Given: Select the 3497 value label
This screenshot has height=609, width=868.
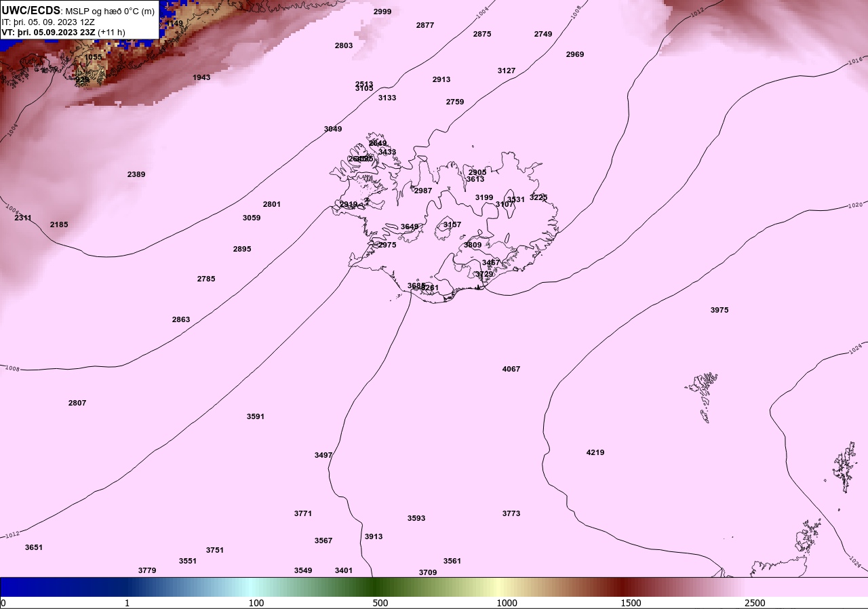Looking at the screenshot, I should coord(323,455).
